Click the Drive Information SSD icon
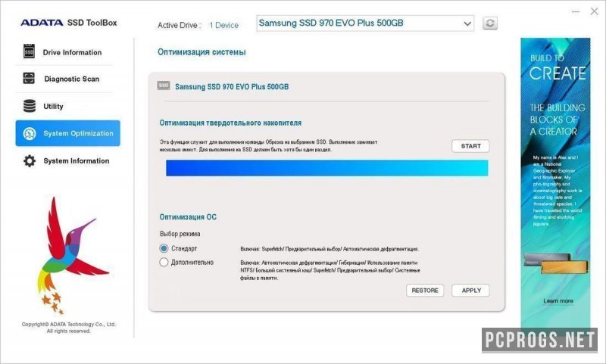Viewport: 606px width, 364px height. (x=29, y=51)
